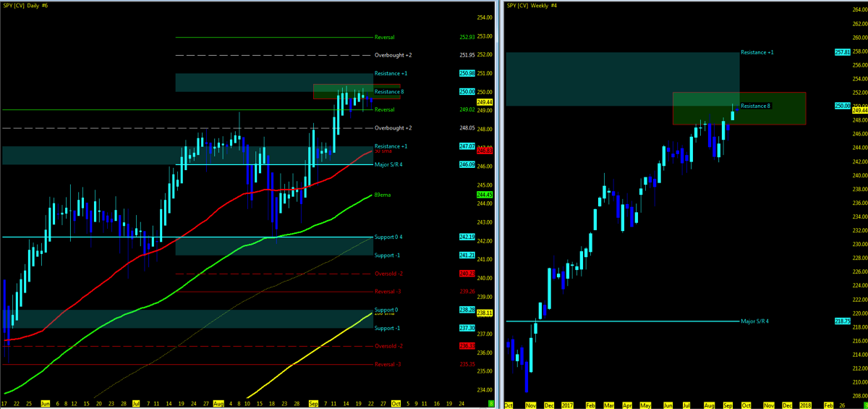Screen dimensions: 868x409
Task: Click the 246.09 cyan price tag
Action: click(x=466, y=164)
